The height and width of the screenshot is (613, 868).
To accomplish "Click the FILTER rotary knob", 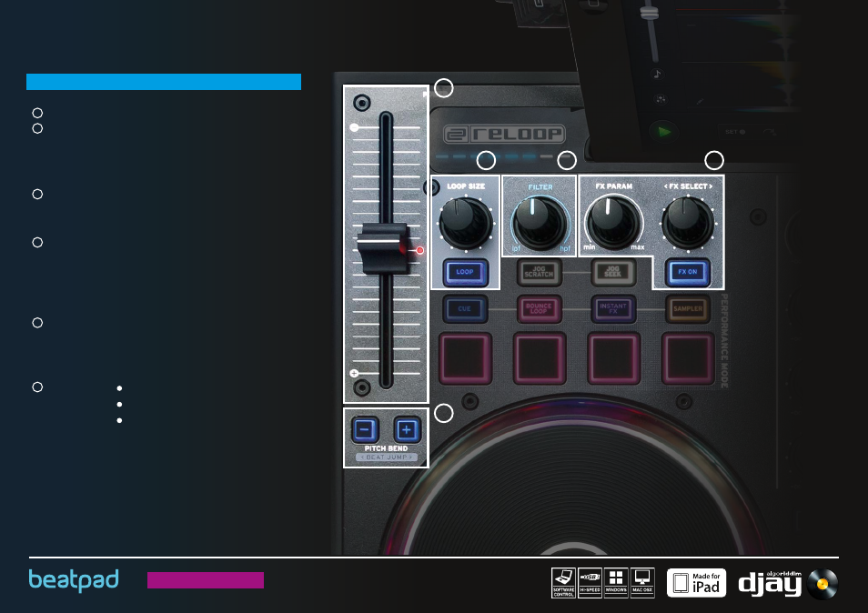I will click(x=540, y=224).
